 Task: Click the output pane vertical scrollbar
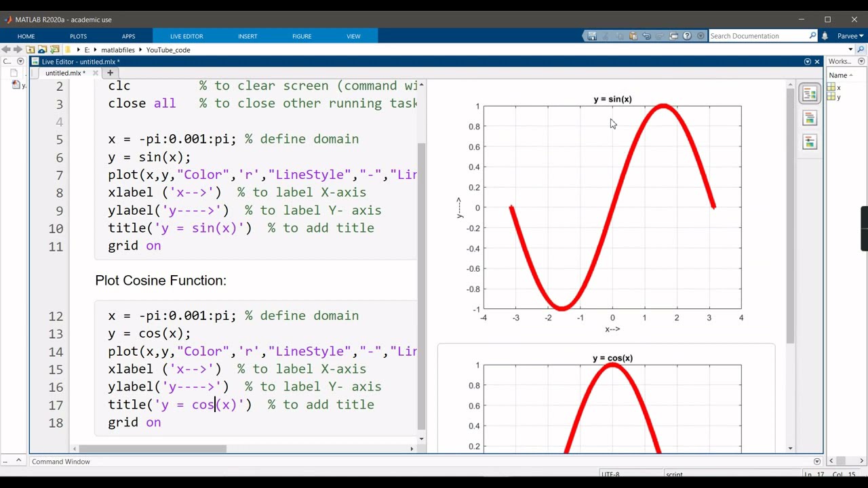pos(790,217)
